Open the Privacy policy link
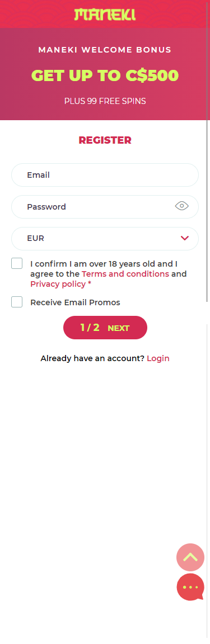The image size is (210, 644). [58, 284]
